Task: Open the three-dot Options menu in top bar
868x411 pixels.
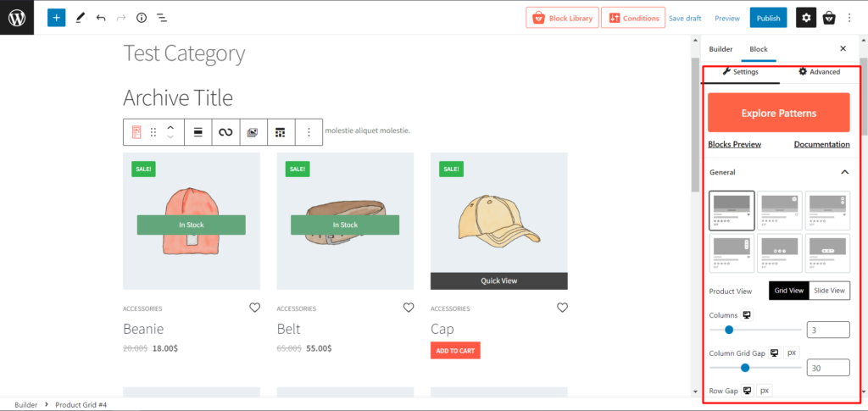Action: pyautogui.click(x=849, y=18)
